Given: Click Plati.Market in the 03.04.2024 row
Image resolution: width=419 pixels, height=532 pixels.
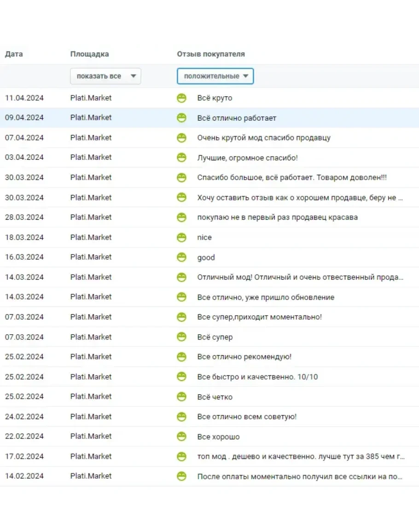Looking at the screenshot, I should pos(91,158).
